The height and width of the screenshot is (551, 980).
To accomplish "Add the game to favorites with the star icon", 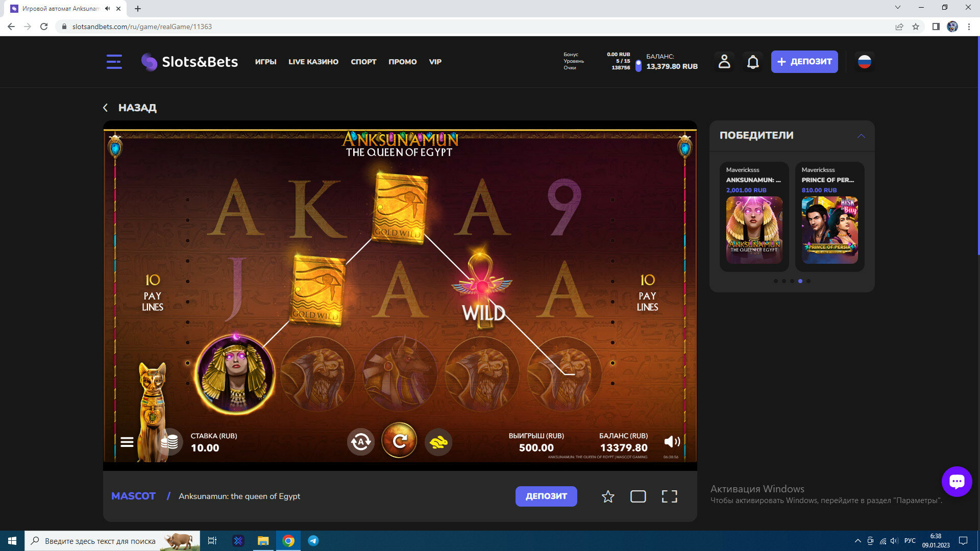I will tap(608, 496).
